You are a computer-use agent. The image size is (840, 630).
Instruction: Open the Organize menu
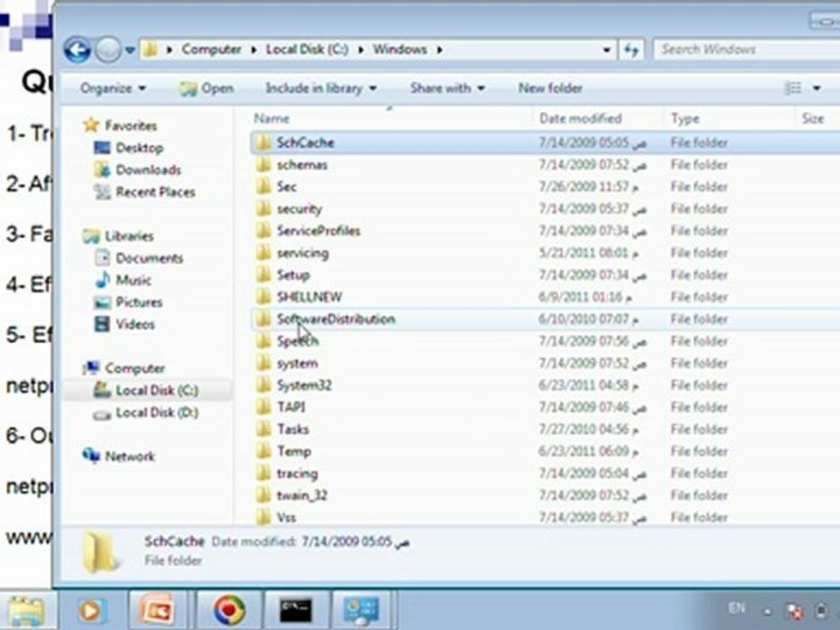pos(113,87)
